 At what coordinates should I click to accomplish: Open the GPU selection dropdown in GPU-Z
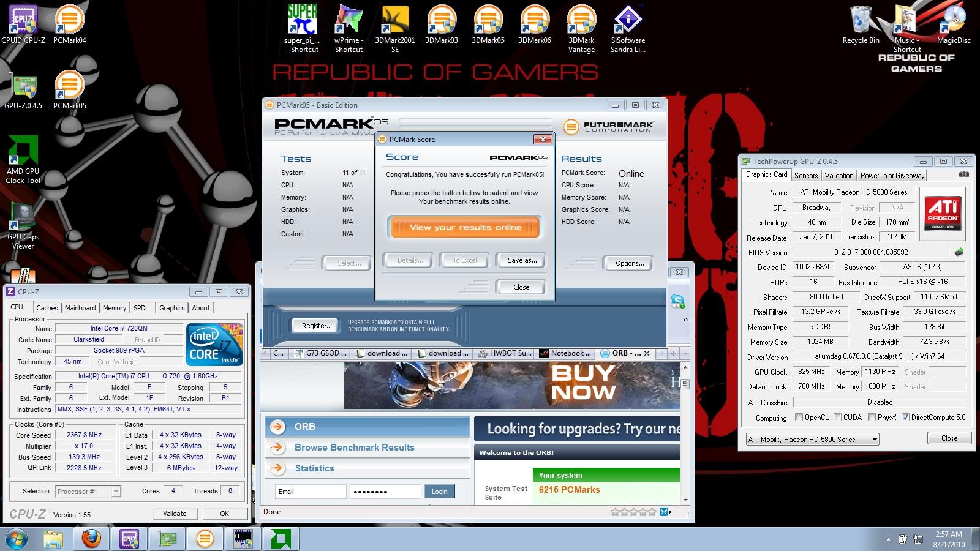(812, 440)
